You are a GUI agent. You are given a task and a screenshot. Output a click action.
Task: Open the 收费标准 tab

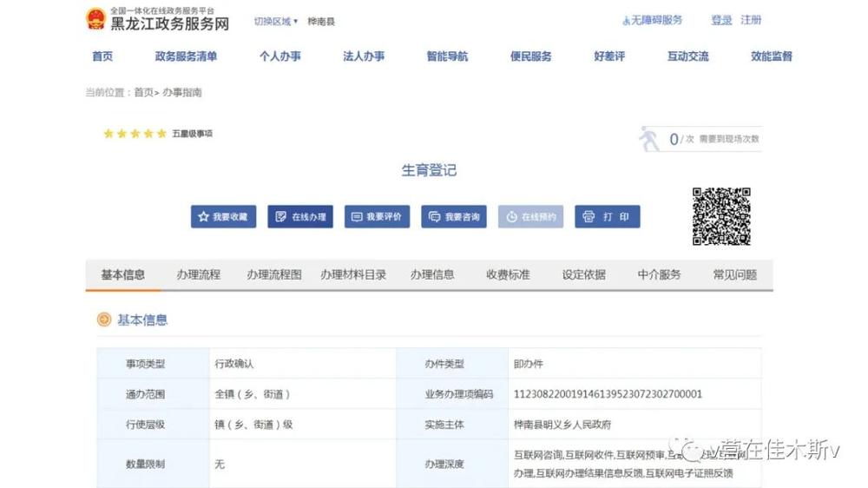pyautogui.click(x=508, y=274)
